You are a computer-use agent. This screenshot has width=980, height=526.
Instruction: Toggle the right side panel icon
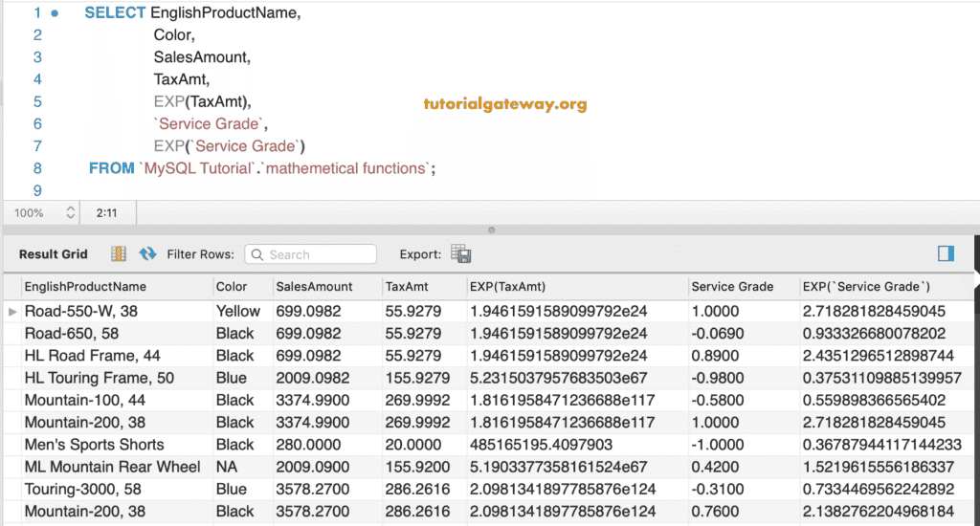[x=946, y=253]
